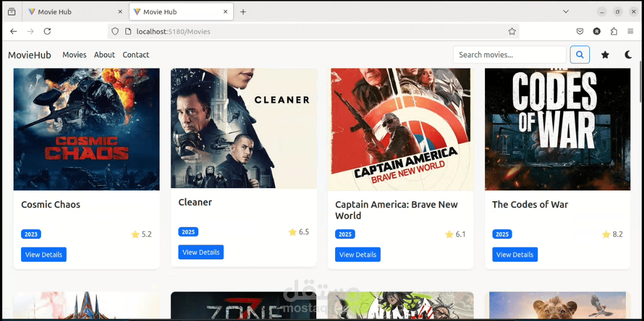Click the Pocket save icon in toolbar
This screenshot has width=644, height=321.
pos(580,31)
